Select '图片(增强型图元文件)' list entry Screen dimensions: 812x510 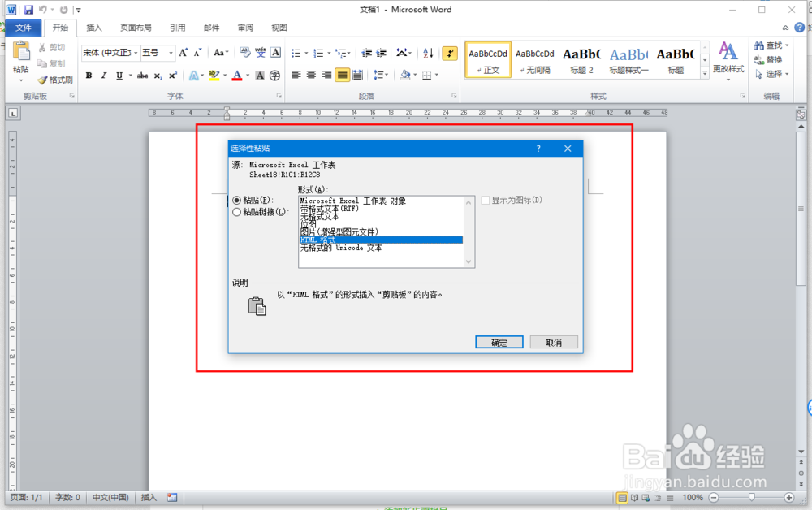(381, 232)
